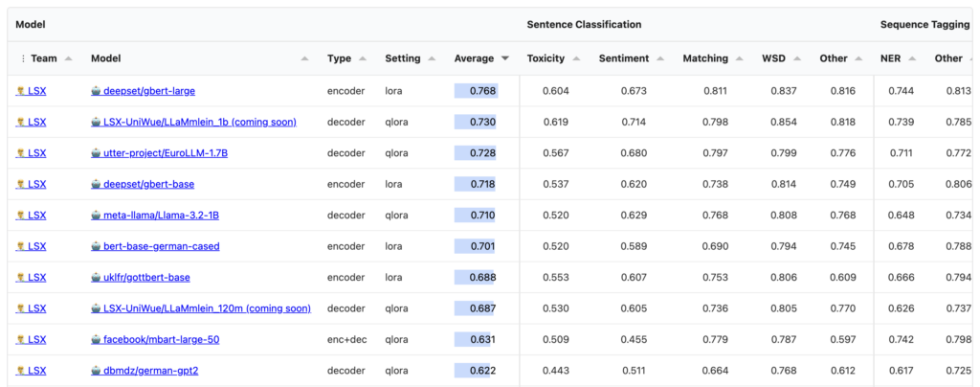Click the sort arrow beside the NER header
This screenshot has width=980, height=387.
click(x=913, y=58)
